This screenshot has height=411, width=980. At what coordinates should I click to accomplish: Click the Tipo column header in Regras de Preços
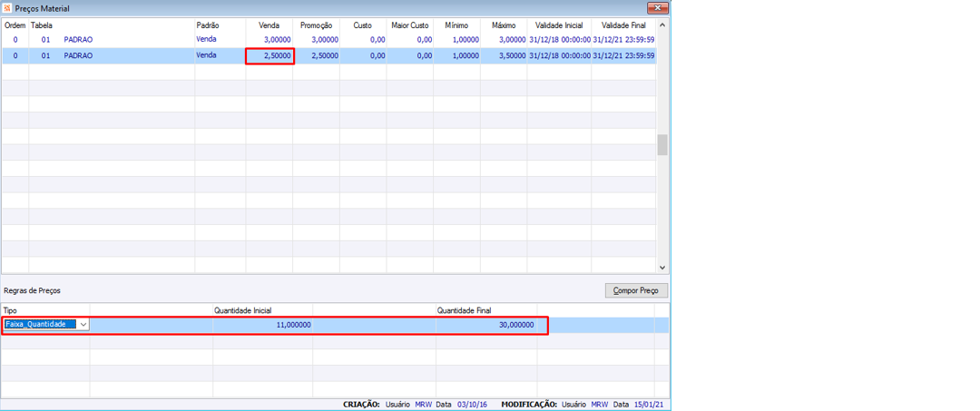45,309
